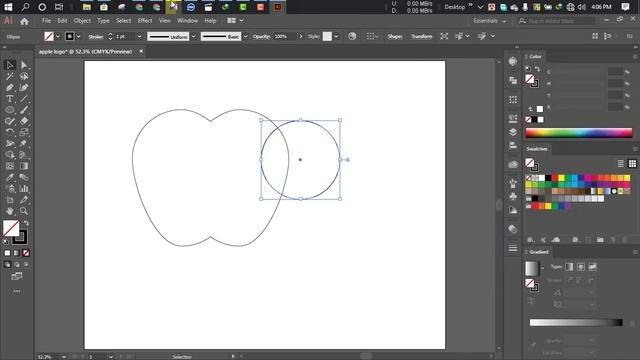The width and height of the screenshot is (640, 360).
Task: Open the fill color dropdown in control bar
Action: click(x=58, y=36)
